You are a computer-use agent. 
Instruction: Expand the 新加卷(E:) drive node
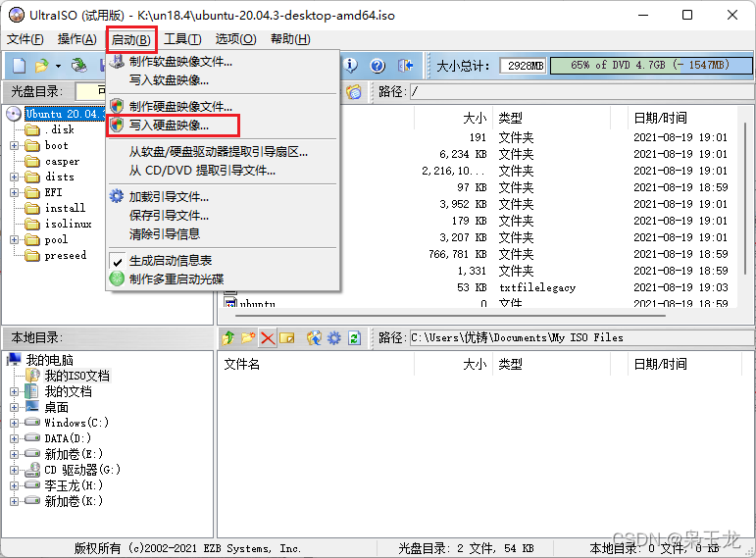(14, 454)
